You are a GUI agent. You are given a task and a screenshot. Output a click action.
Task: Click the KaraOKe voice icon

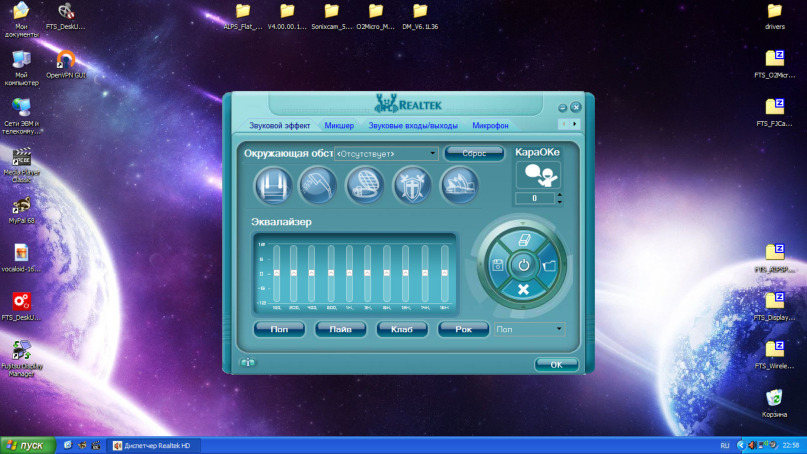pos(537,175)
